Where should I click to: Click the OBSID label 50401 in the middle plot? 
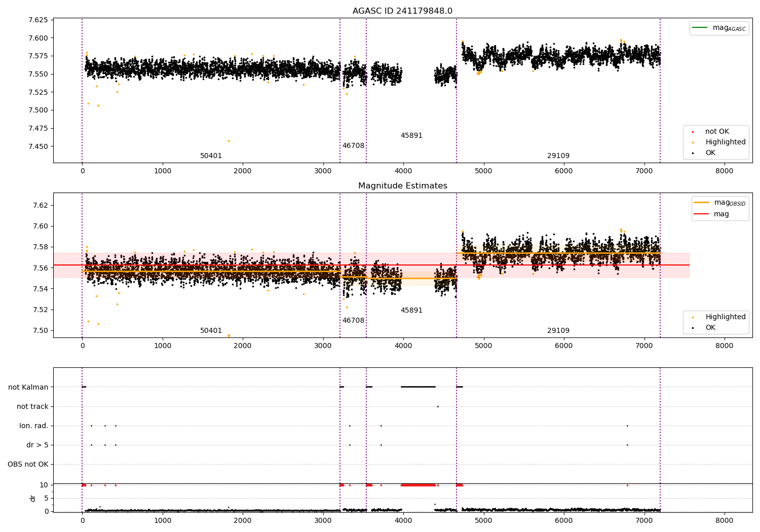click(211, 331)
